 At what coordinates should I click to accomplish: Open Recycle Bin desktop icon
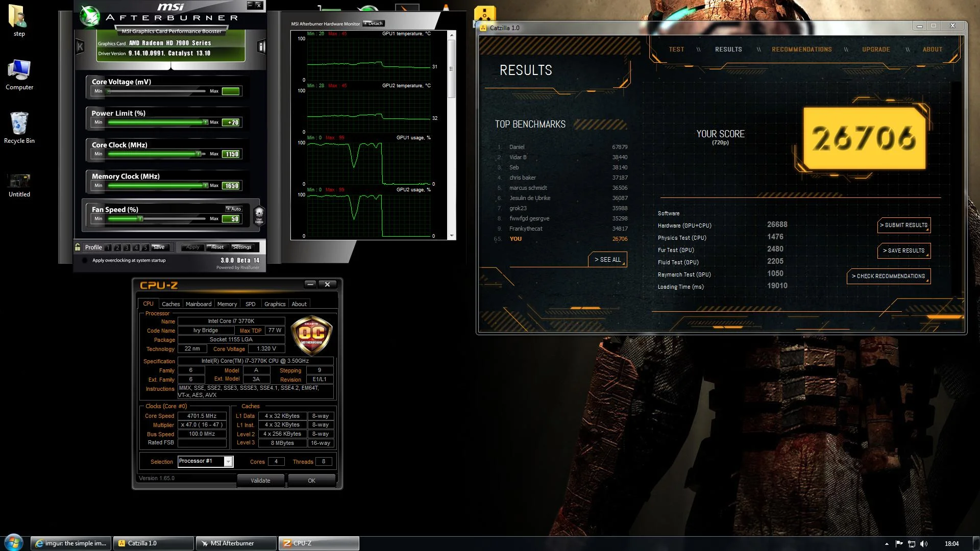tap(19, 128)
